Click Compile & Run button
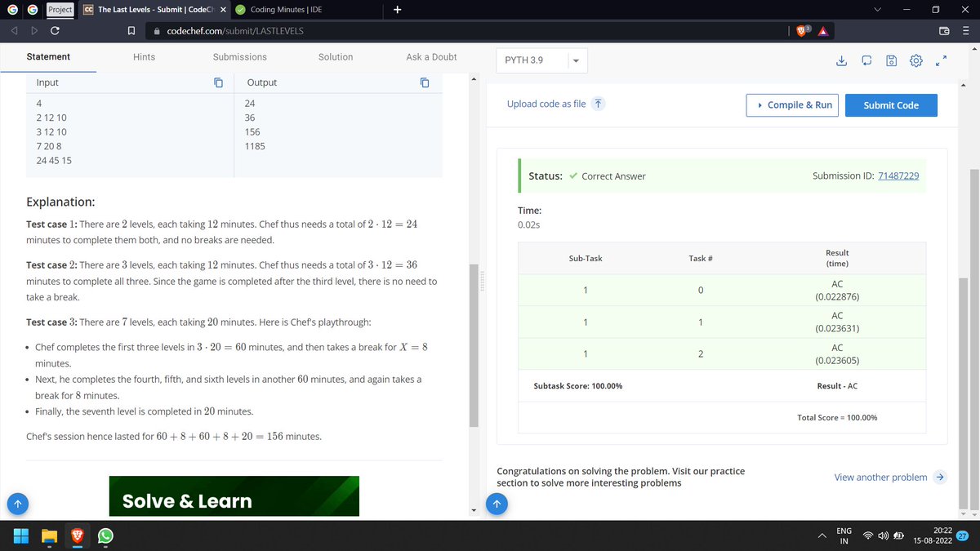 (792, 104)
